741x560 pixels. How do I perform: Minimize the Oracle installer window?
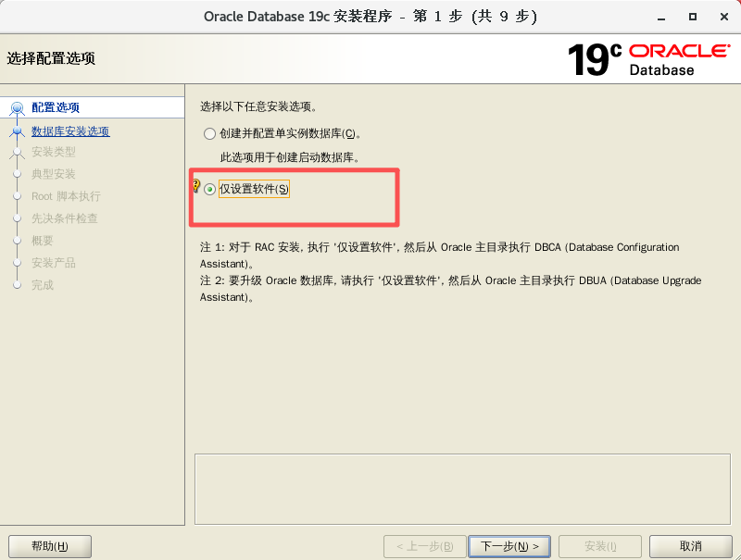(x=661, y=17)
